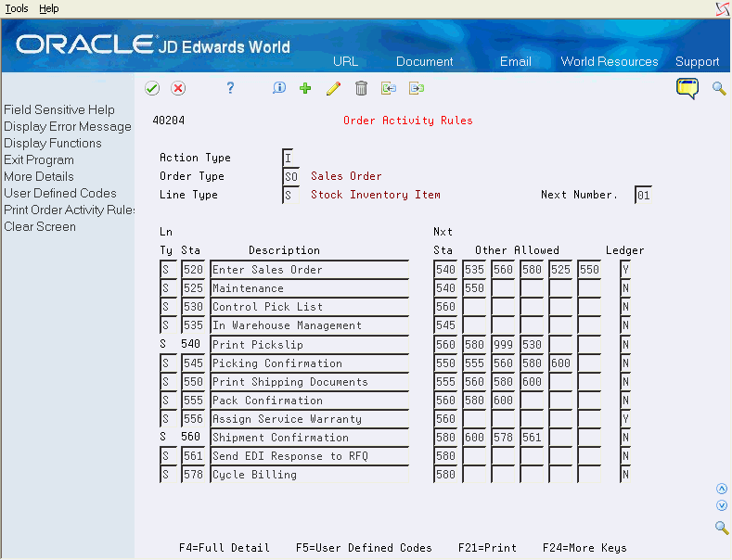
Task: Select Display Error Message in sidebar
Action: click(x=68, y=126)
